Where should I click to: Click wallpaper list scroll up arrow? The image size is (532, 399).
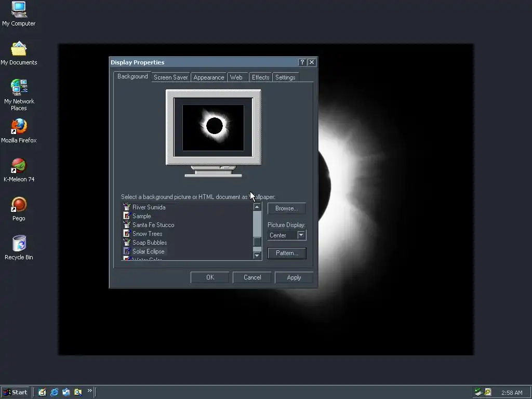[x=257, y=207]
